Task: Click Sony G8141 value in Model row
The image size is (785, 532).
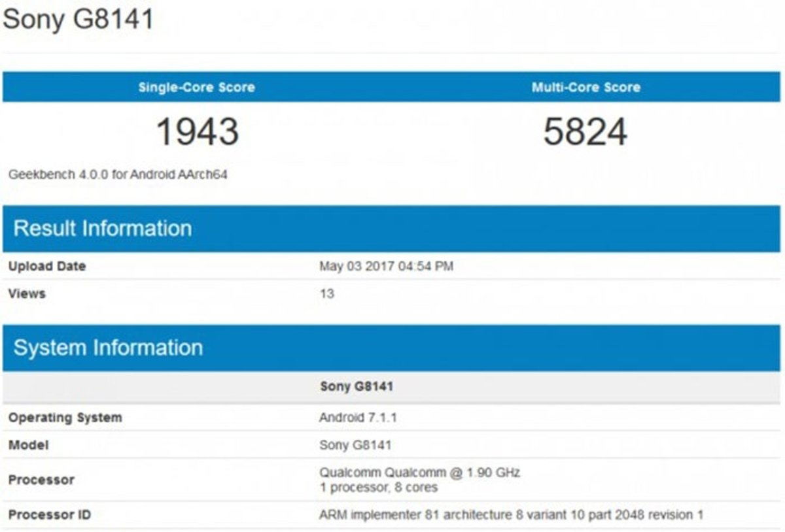Action: pos(355,445)
